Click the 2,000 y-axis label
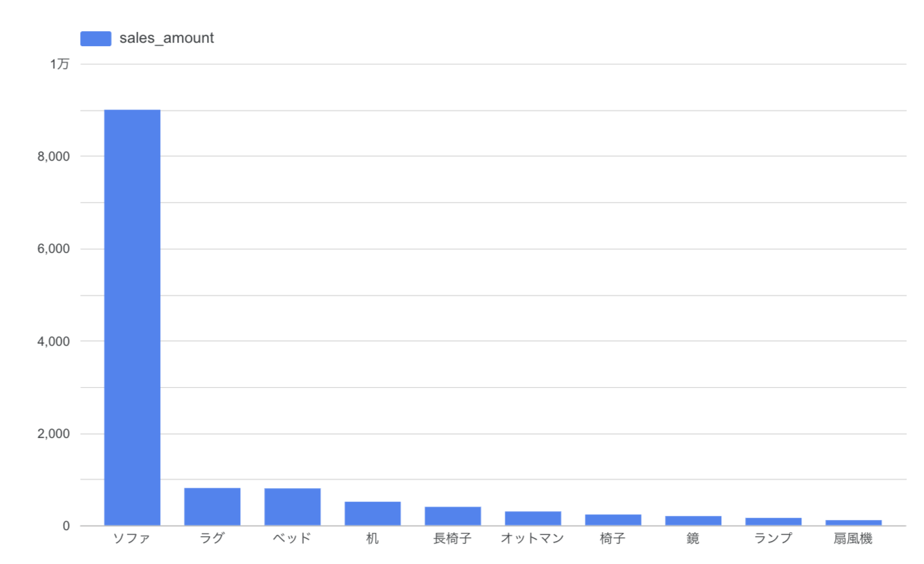 [54, 434]
